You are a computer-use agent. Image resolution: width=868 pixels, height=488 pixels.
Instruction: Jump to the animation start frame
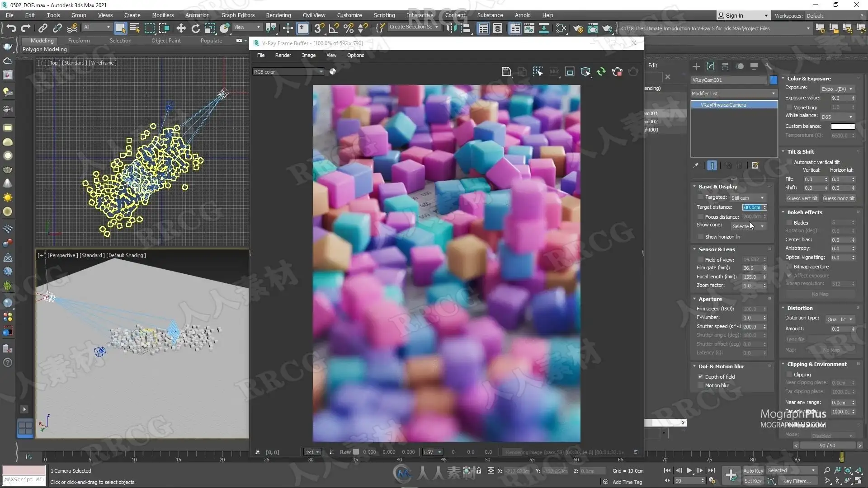pos(667,470)
